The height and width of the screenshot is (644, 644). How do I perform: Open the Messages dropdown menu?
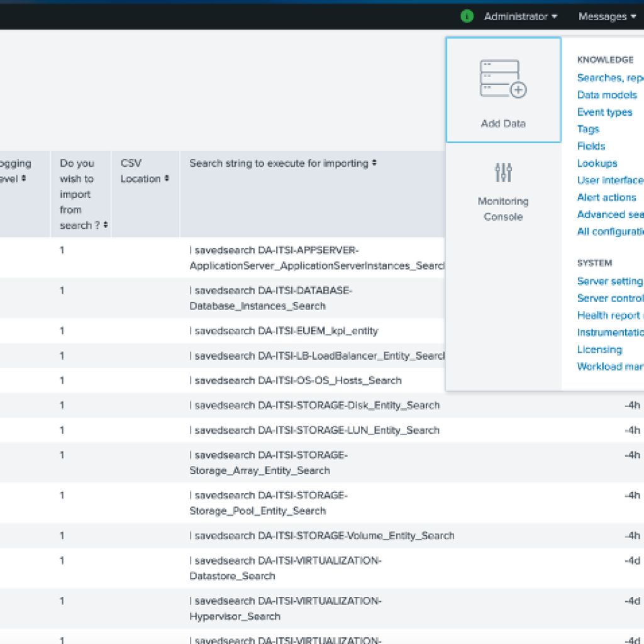(x=607, y=16)
